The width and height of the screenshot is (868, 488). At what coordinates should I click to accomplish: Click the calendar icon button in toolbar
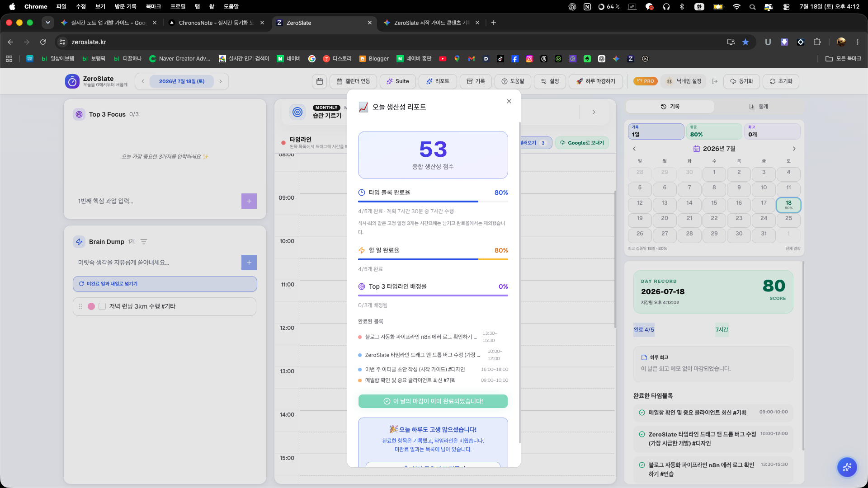click(x=320, y=81)
